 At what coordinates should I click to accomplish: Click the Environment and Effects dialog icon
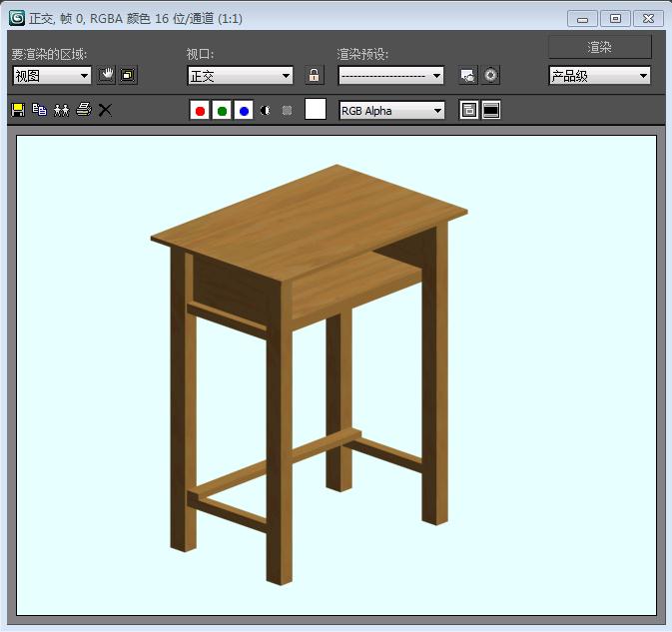coord(490,76)
